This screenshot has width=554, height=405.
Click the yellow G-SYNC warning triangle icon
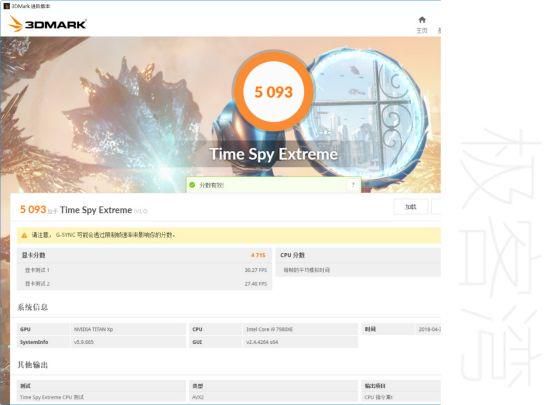24,235
